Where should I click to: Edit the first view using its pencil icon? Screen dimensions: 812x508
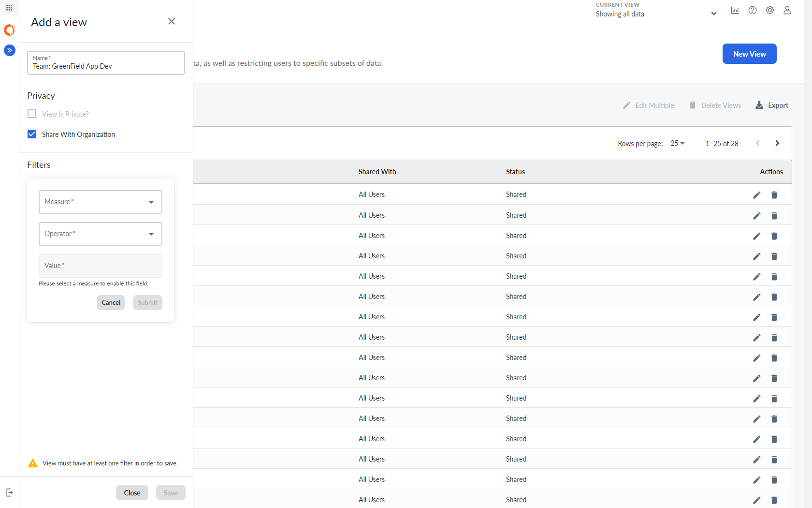(x=756, y=195)
